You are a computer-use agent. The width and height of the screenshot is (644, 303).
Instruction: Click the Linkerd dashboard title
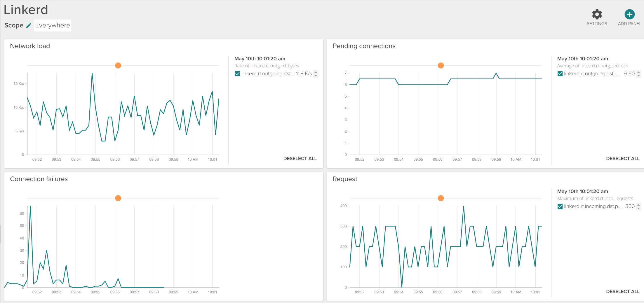26,10
